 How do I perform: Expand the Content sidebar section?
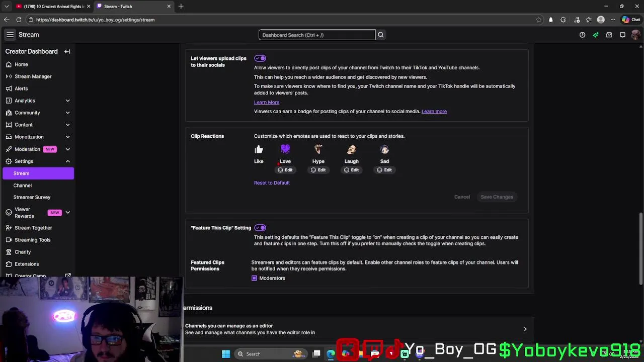click(67, 125)
